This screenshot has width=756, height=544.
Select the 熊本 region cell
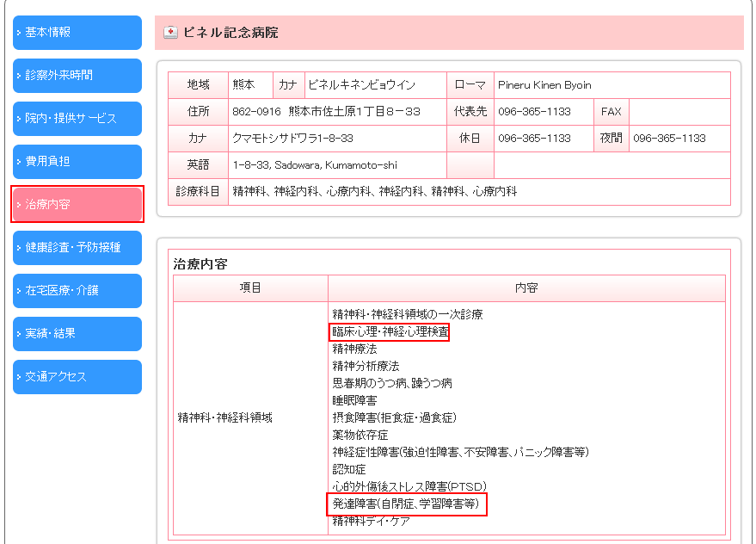250,85
